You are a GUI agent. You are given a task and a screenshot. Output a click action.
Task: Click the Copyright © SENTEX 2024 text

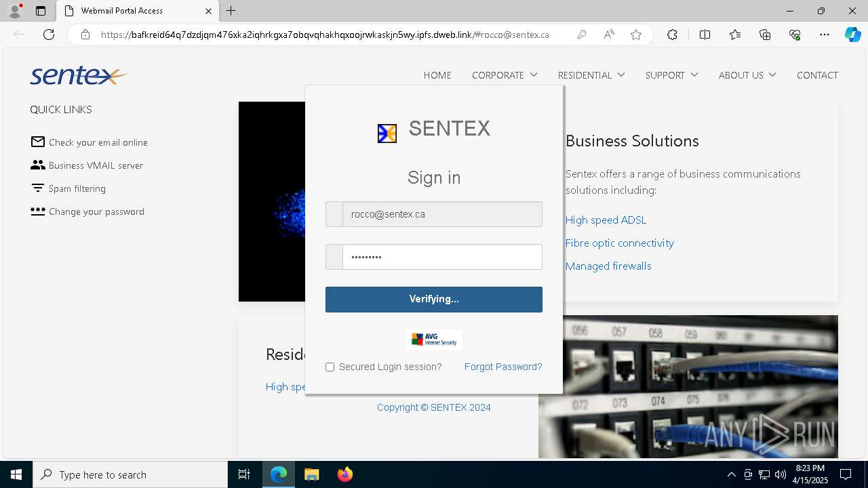[434, 407]
